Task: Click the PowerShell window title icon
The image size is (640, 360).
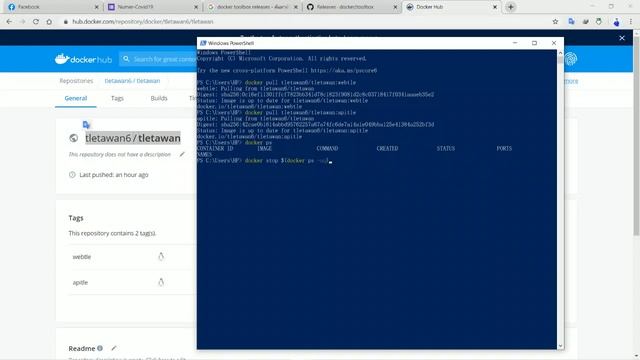Action: coord(203,43)
